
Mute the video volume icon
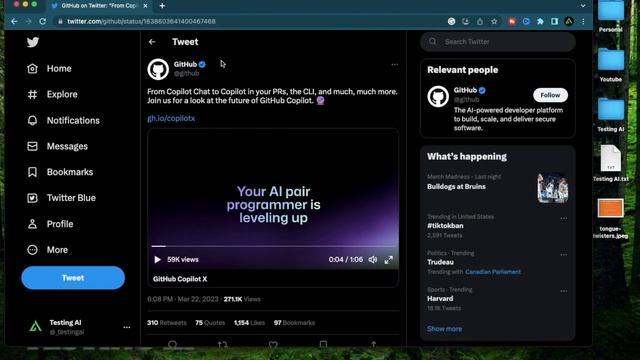pos(373,260)
